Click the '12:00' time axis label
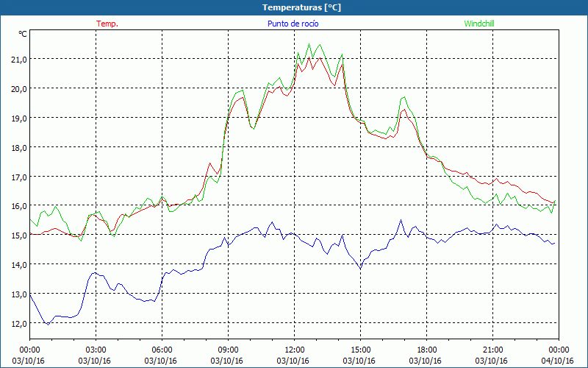588x368 pixels. (295, 350)
